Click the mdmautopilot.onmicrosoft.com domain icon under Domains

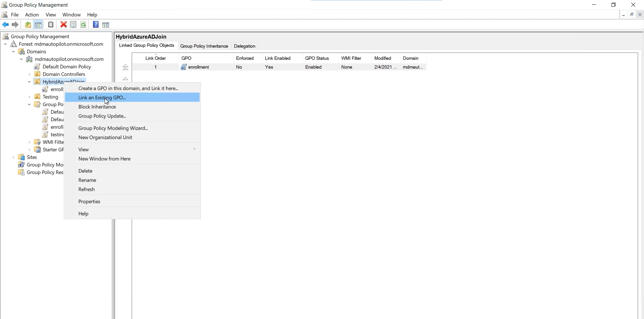(x=30, y=59)
